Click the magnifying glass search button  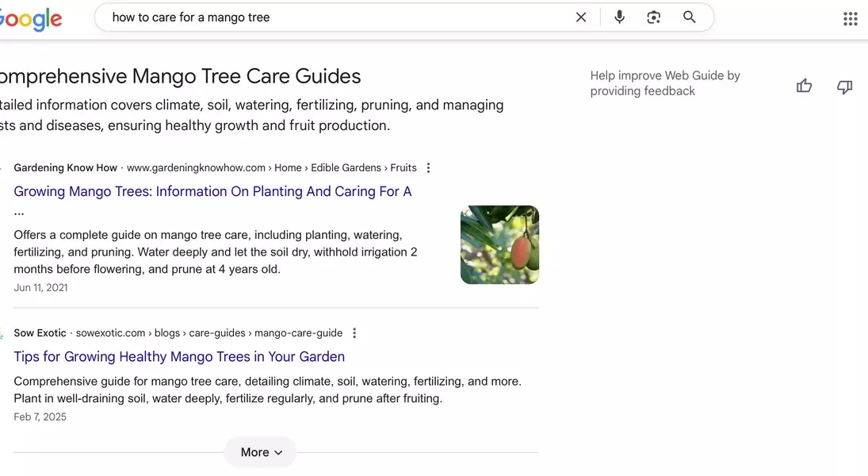[x=690, y=17]
